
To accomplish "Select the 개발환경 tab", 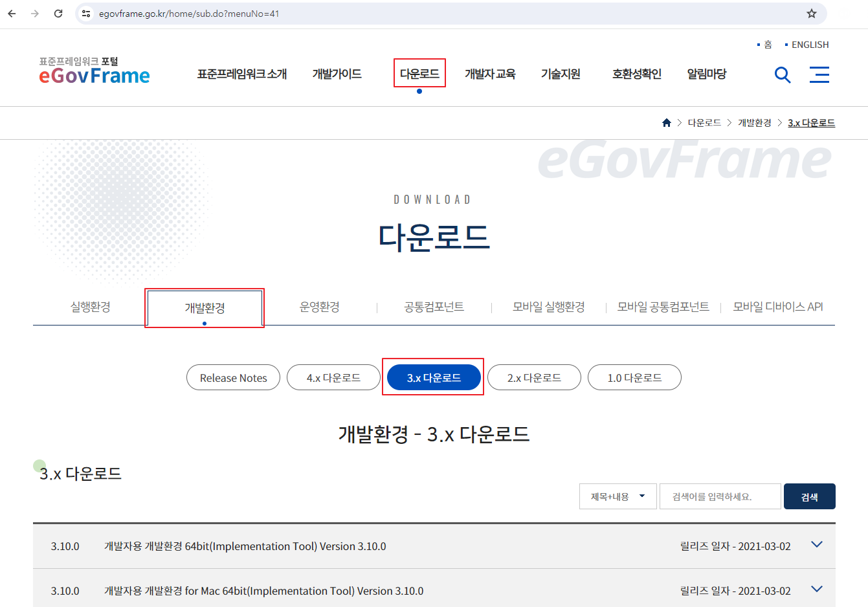I will (x=205, y=308).
